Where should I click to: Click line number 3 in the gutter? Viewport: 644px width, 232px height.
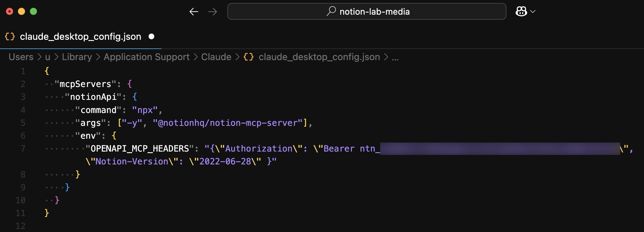[x=23, y=97]
